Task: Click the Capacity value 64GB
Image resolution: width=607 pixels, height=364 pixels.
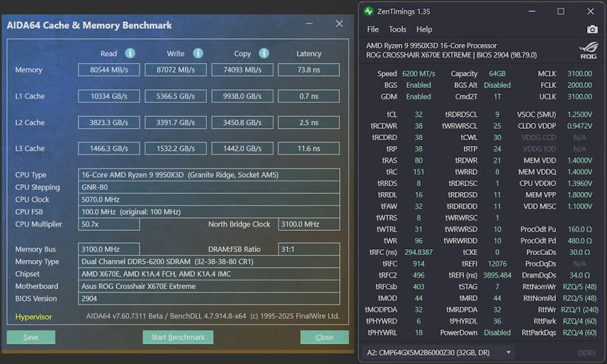Action: [497, 74]
